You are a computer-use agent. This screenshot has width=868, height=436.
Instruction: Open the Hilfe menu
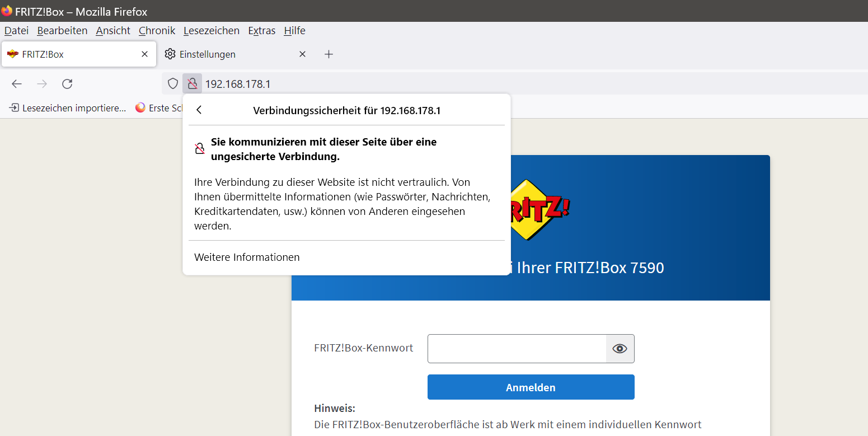coord(295,31)
